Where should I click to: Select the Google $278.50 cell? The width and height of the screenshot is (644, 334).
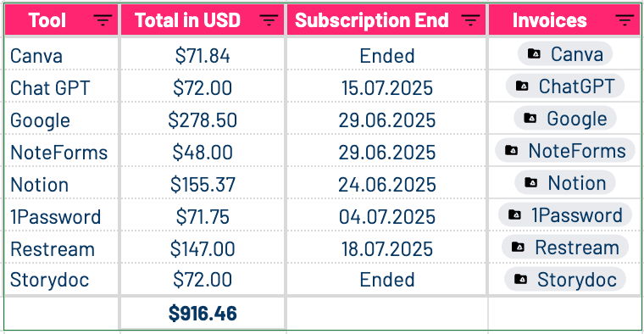[x=203, y=120]
